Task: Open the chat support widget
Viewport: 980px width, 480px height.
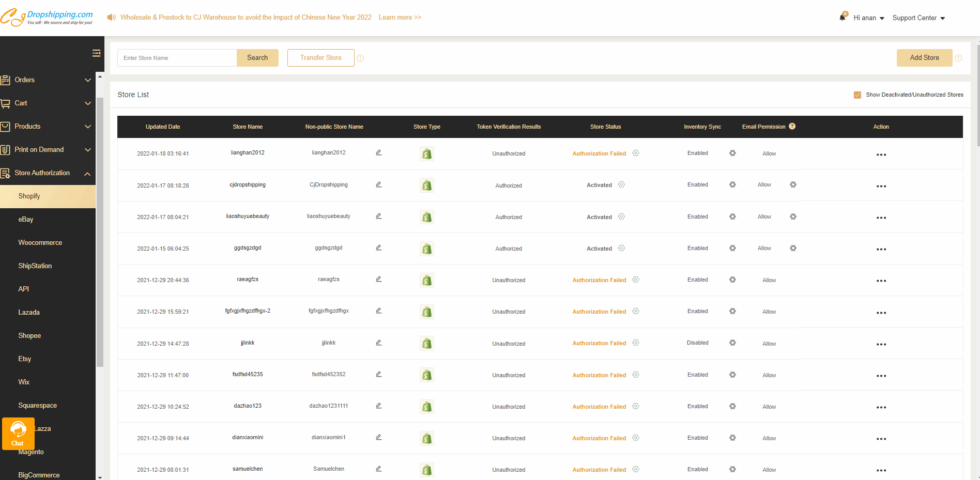Action: (x=18, y=433)
